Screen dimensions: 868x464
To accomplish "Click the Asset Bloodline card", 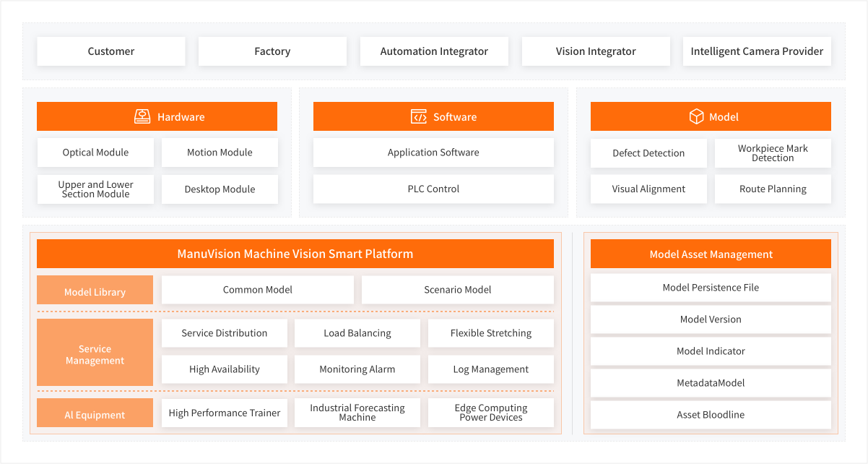I will (711, 415).
